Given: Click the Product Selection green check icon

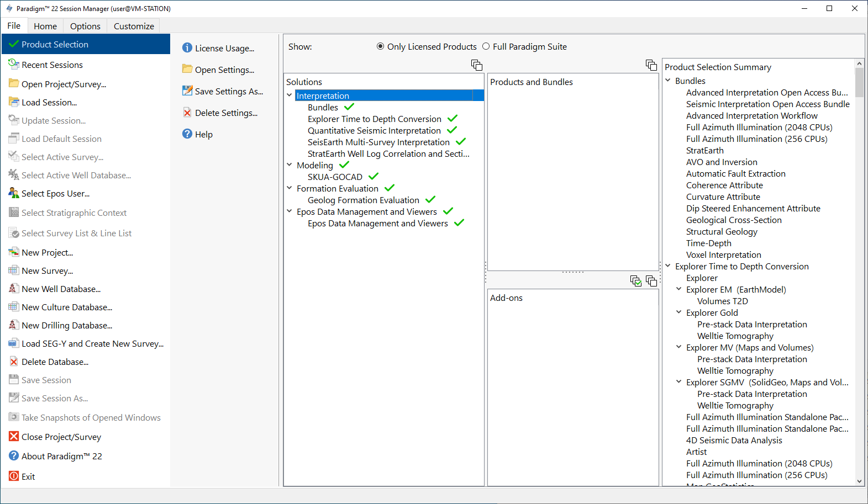Looking at the screenshot, I should click(x=14, y=44).
